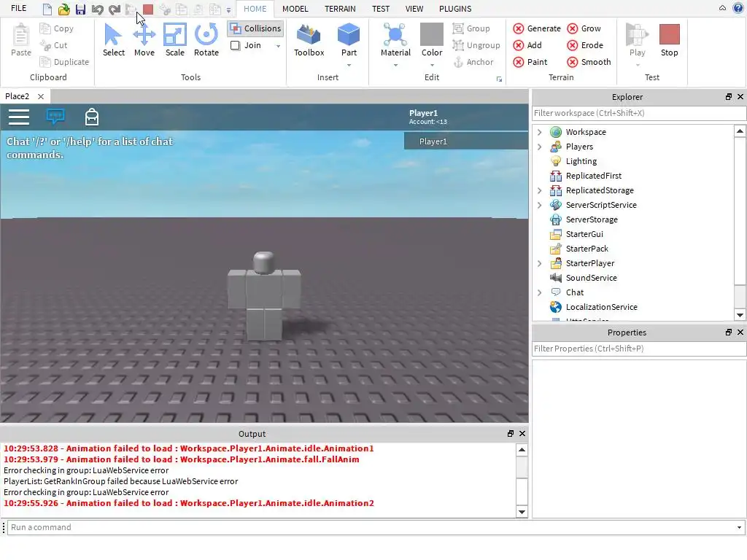Expand the ServerScriptService node

[539, 205]
